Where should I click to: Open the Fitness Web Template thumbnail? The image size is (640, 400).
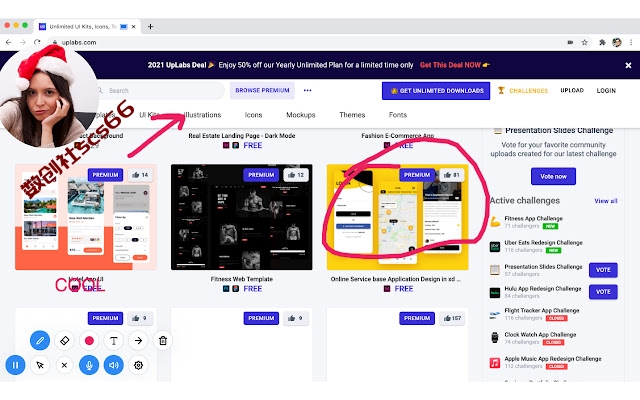[242, 217]
